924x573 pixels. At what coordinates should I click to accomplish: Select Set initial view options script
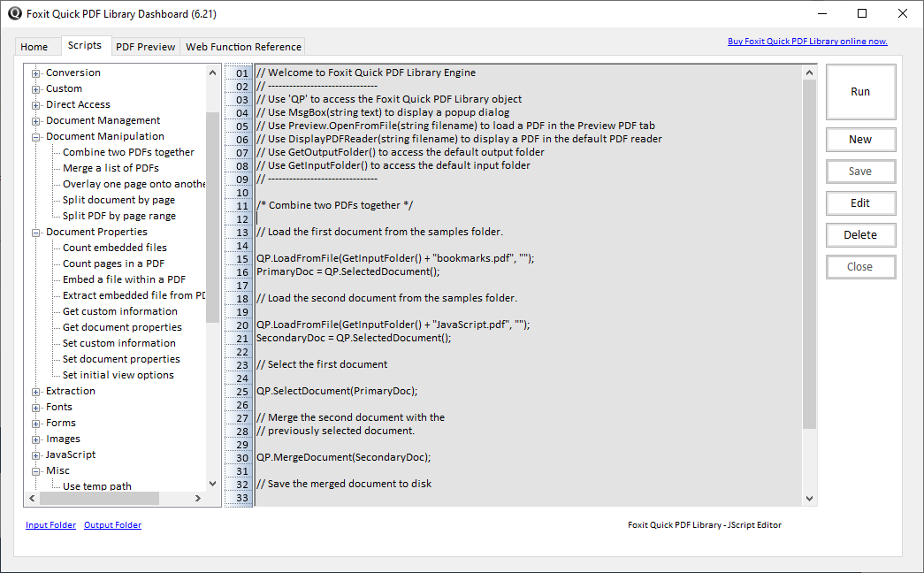coord(118,375)
